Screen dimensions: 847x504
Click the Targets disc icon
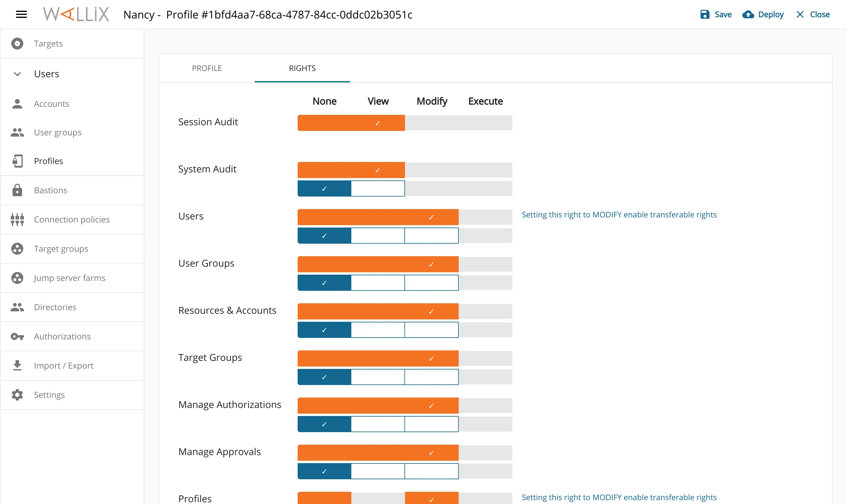click(17, 44)
